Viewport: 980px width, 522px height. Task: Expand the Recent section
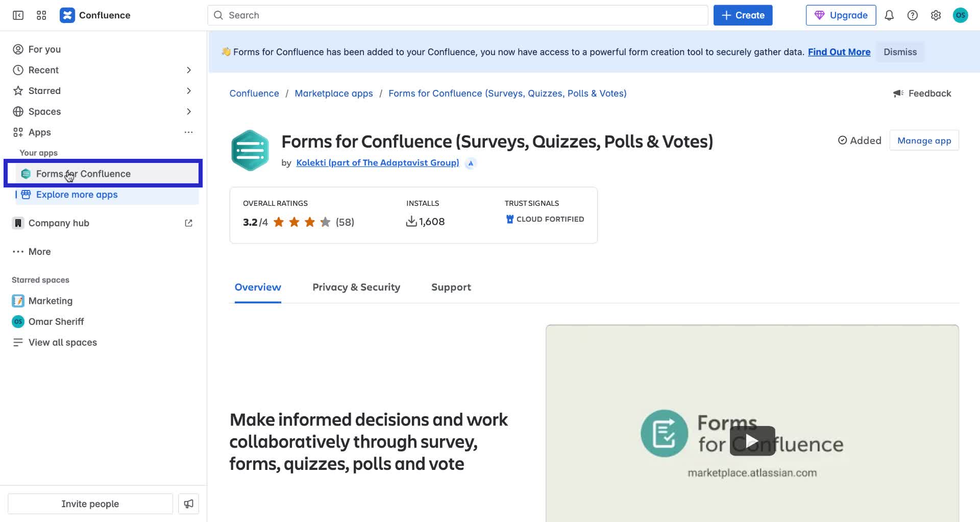188,70
